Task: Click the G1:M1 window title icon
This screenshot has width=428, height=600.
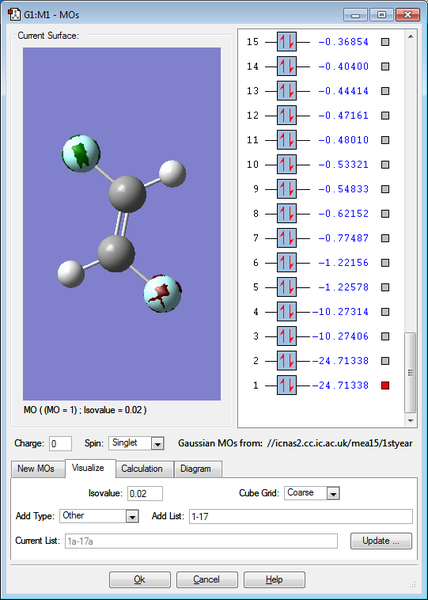Action: 14,15
